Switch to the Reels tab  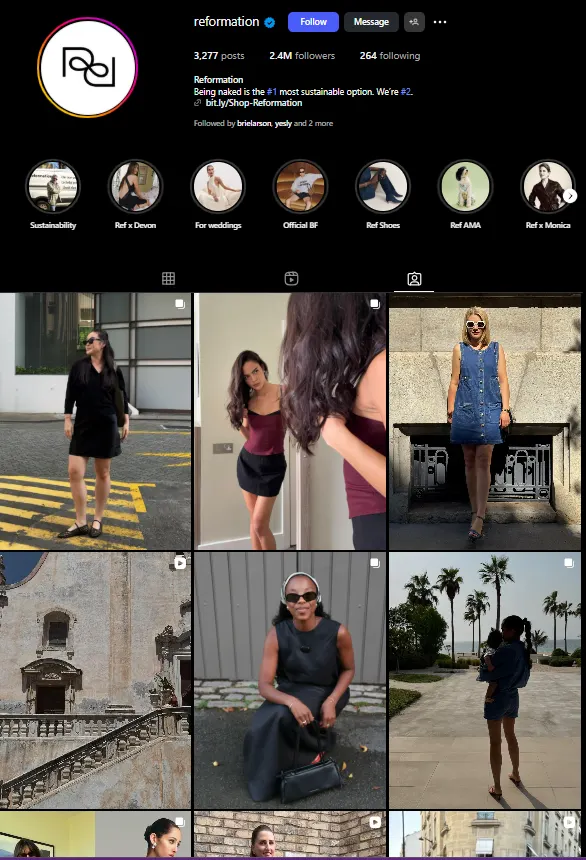pos(291,279)
